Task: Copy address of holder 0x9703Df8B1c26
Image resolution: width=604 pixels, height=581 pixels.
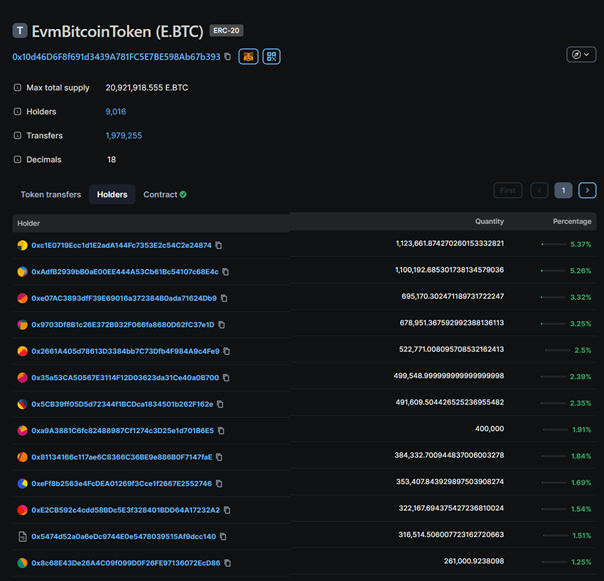Action: (221, 325)
